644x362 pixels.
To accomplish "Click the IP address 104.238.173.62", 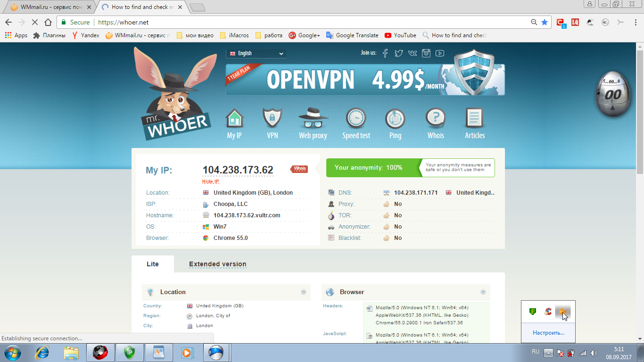I will 238,170.
